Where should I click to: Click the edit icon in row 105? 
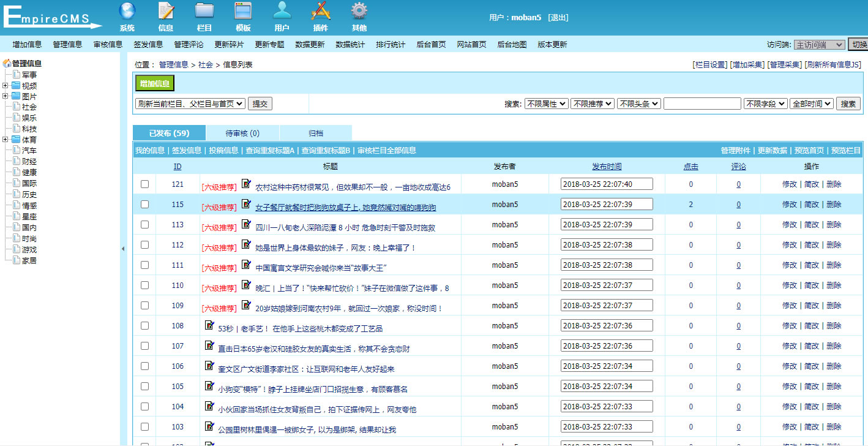coord(209,385)
